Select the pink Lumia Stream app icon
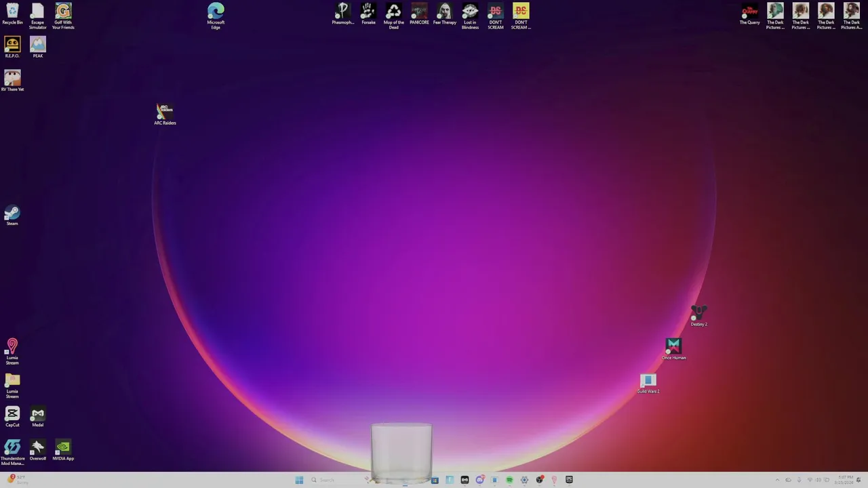The width and height of the screenshot is (868, 488). pyautogui.click(x=12, y=352)
